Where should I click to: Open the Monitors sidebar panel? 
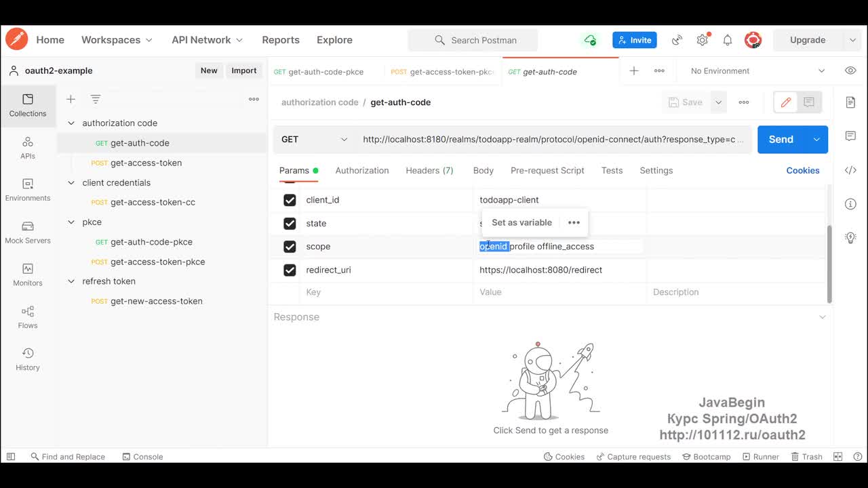tap(28, 274)
